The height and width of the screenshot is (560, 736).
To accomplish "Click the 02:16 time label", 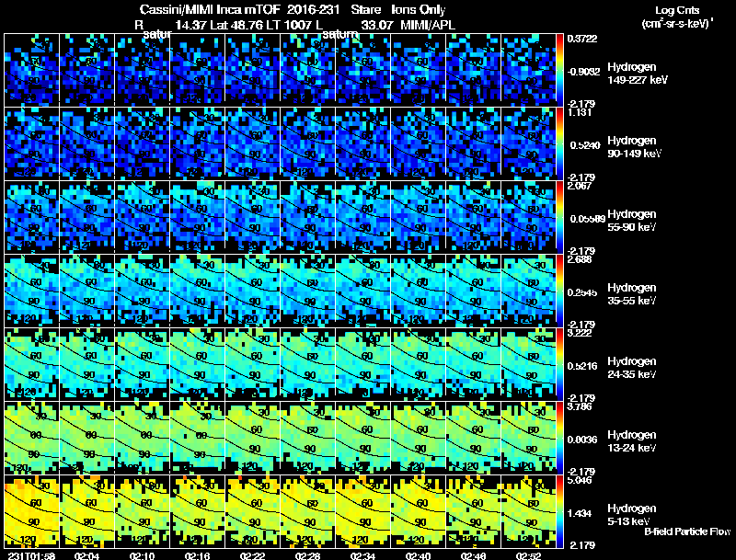I will click(198, 555).
